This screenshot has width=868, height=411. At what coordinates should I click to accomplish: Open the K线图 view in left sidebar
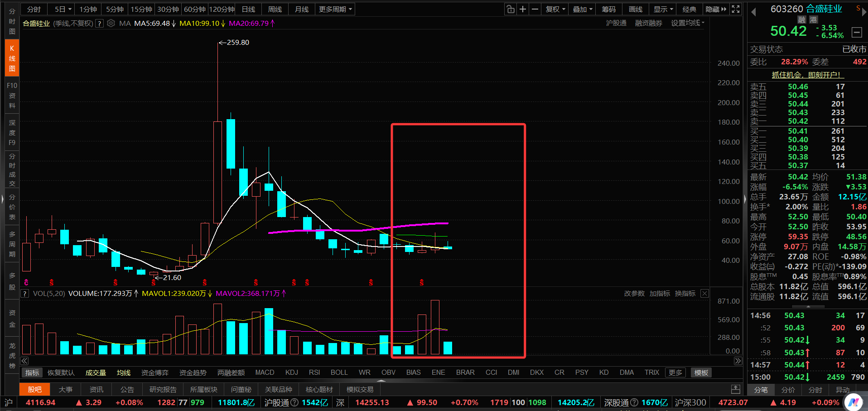click(x=12, y=58)
